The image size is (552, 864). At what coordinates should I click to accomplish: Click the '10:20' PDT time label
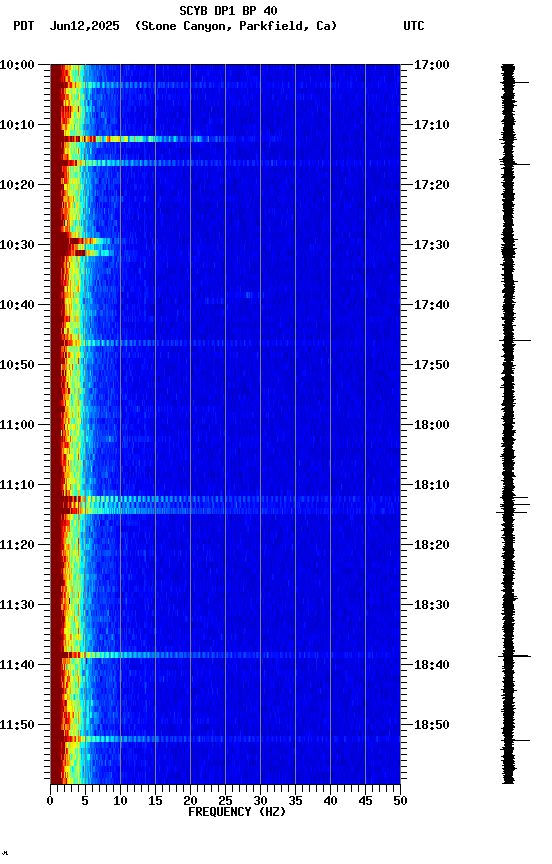click(17, 185)
